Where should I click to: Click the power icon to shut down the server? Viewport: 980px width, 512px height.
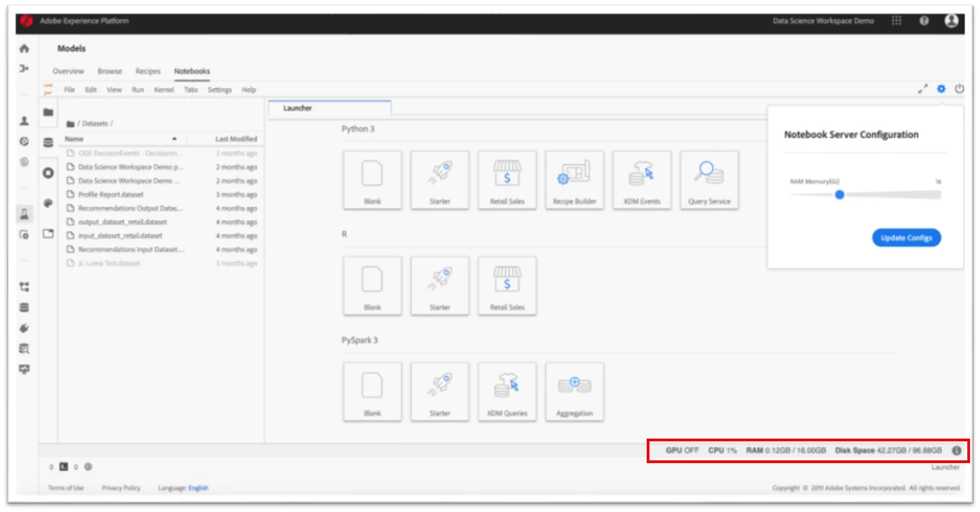[959, 89]
